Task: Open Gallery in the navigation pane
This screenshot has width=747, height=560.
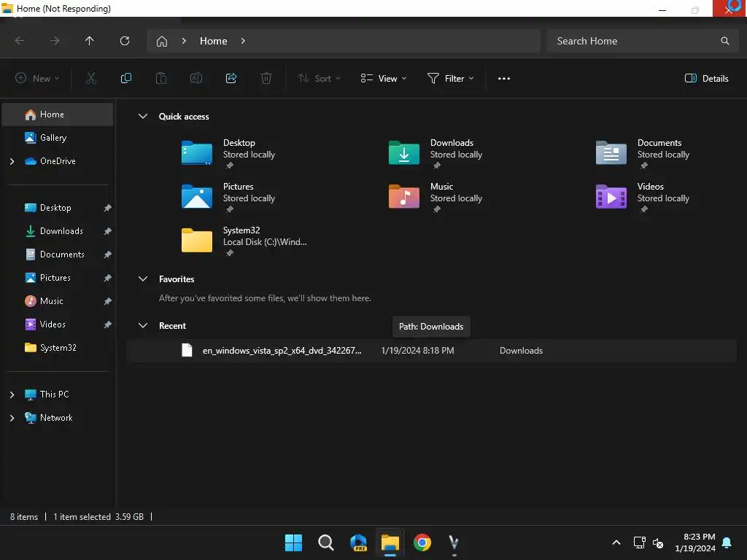Action: tap(58, 138)
